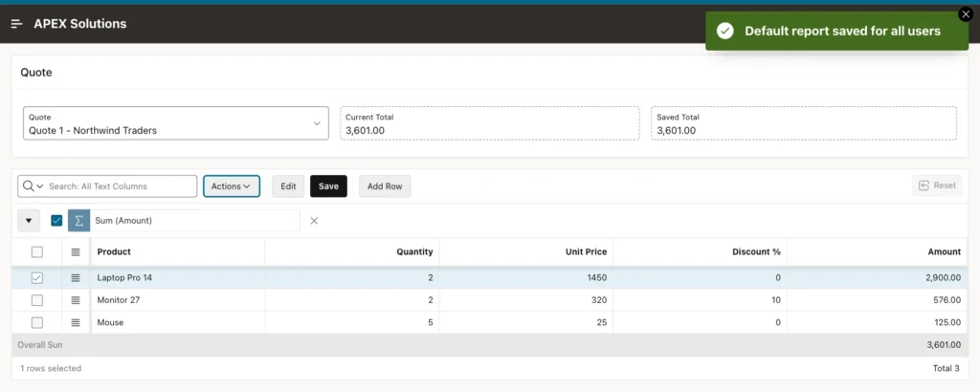Uncheck the Laptop Pro 14 row checkbox

37,278
